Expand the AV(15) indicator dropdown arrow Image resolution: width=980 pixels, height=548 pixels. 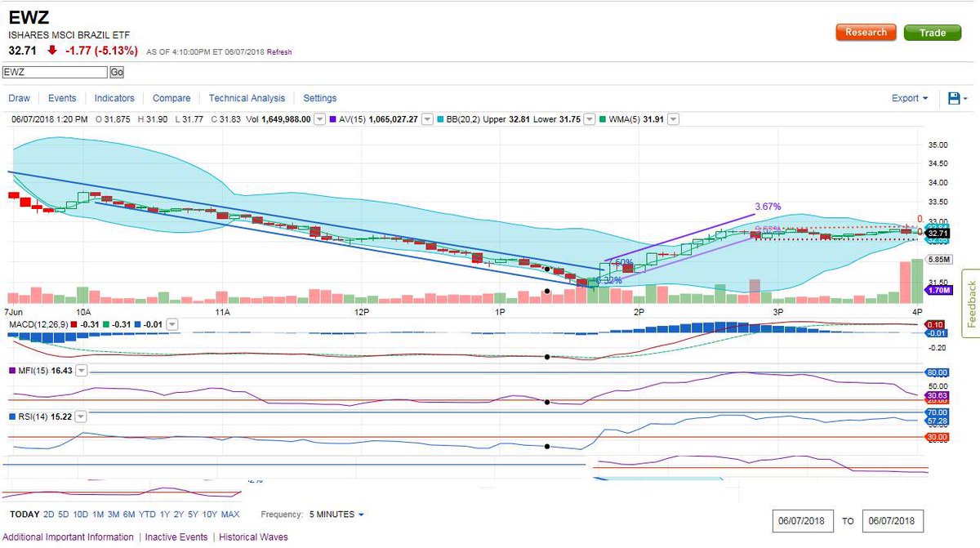[x=427, y=119]
